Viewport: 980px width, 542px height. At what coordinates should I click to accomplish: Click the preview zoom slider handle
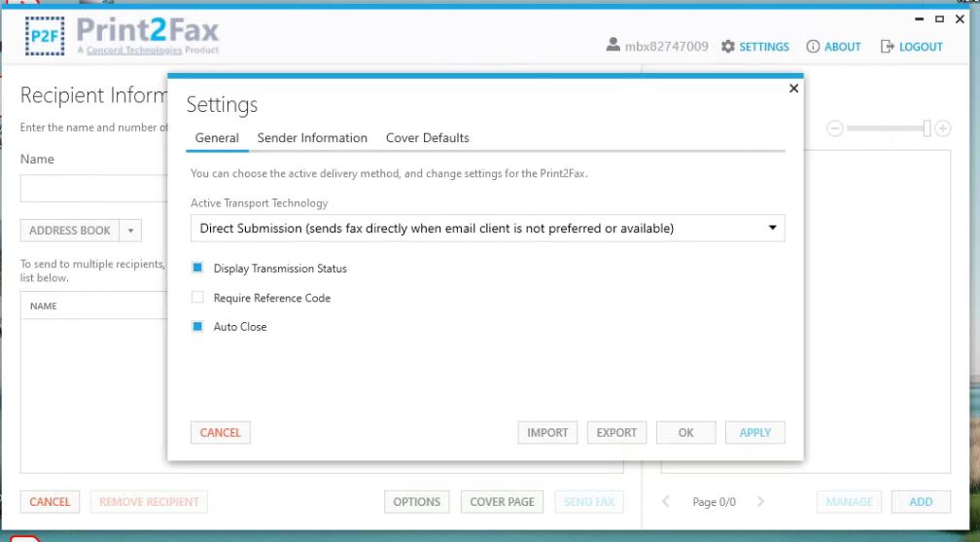click(x=927, y=128)
